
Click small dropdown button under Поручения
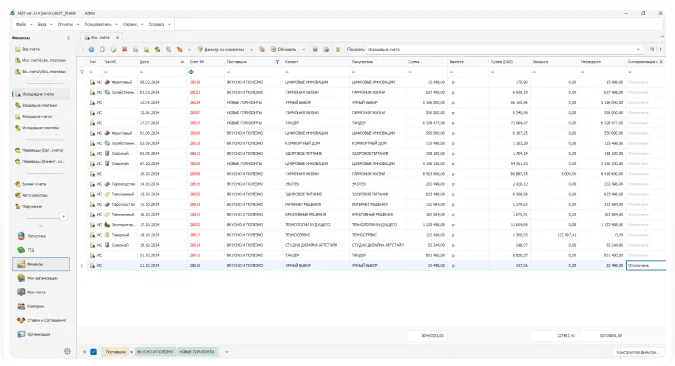63,217
